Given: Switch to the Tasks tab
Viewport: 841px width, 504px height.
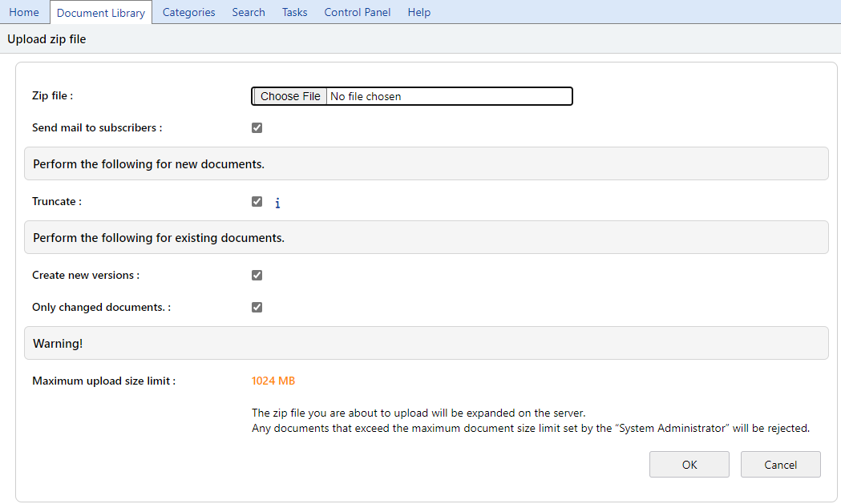Looking at the screenshot, I should (x=294, y=11).
